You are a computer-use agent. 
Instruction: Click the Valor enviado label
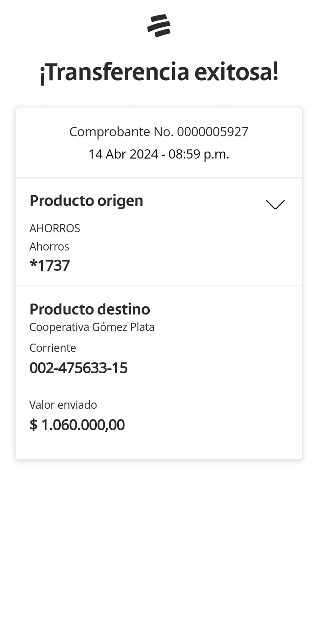(63, 405)
